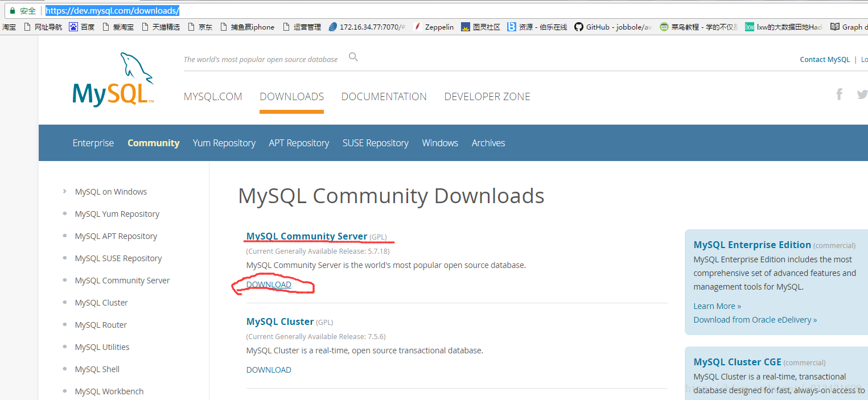Switch to the Archives tab
868x400 pixels.
(x=488, y=143)
